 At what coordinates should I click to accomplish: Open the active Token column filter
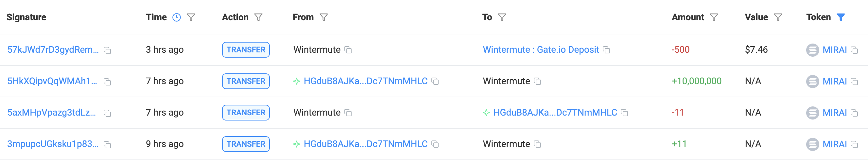841,17
